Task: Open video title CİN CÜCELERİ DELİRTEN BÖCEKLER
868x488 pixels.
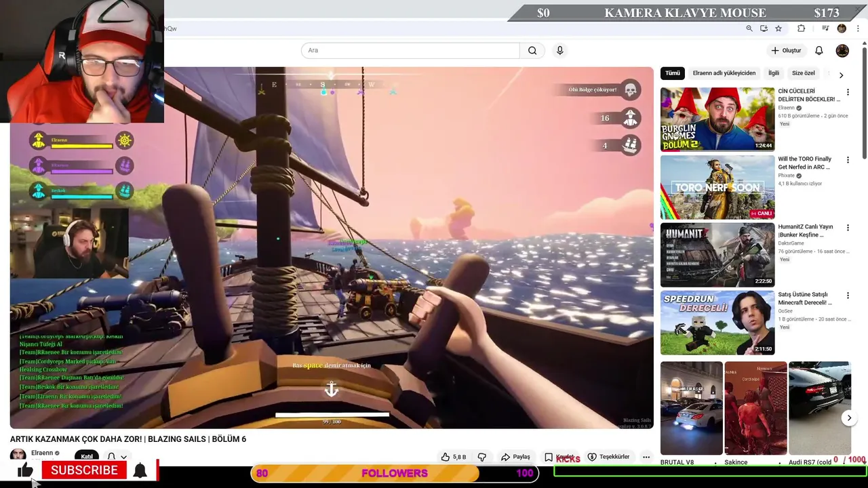Action: tap(809, 95)
